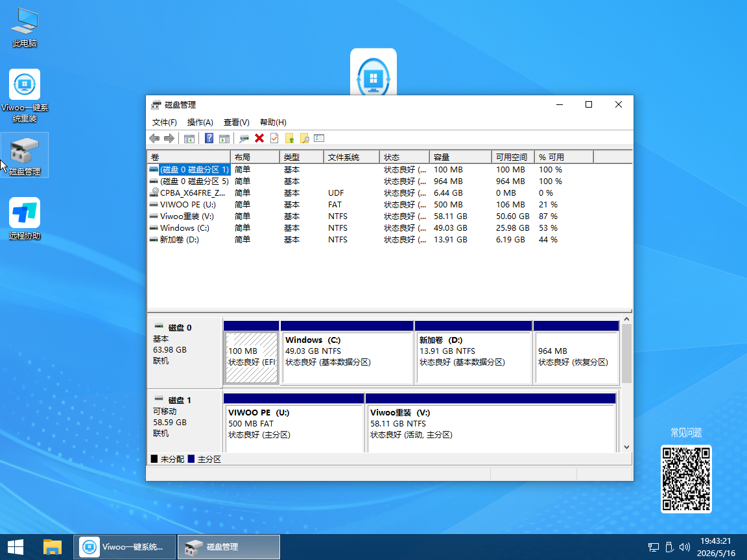Viewport: 747px width, 560px height.
Task: Minimize the 磁盘管理 window
Action: tap(560, 105)
